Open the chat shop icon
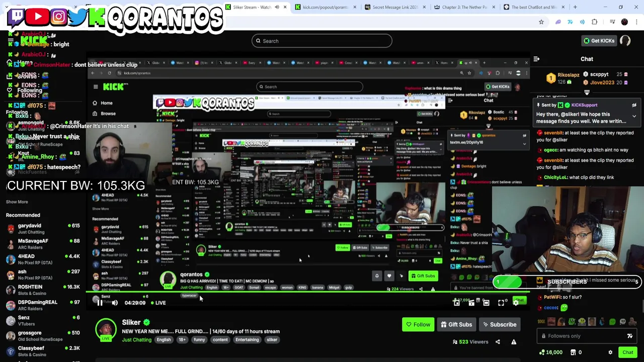This screenshot has width=644, height=362. coord(573,352)
